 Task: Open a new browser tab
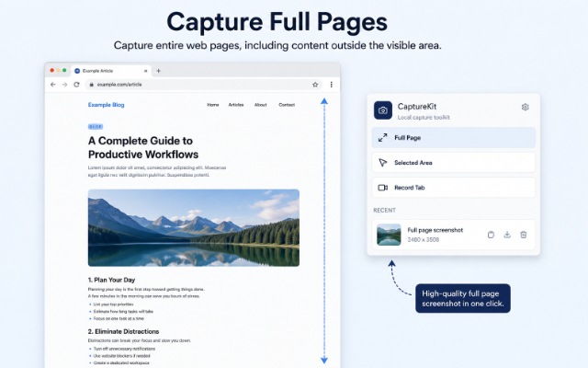click(x=158, y=71)
